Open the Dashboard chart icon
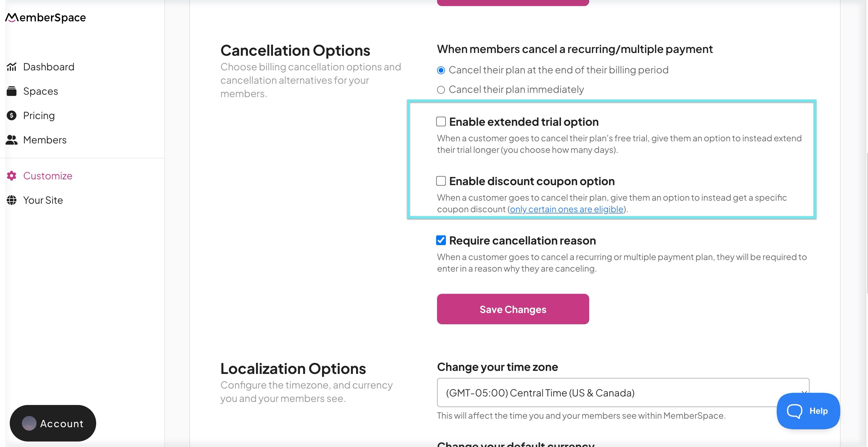This screenshot has width=868, height=447. pyautogui.click(x=12, y=67)
